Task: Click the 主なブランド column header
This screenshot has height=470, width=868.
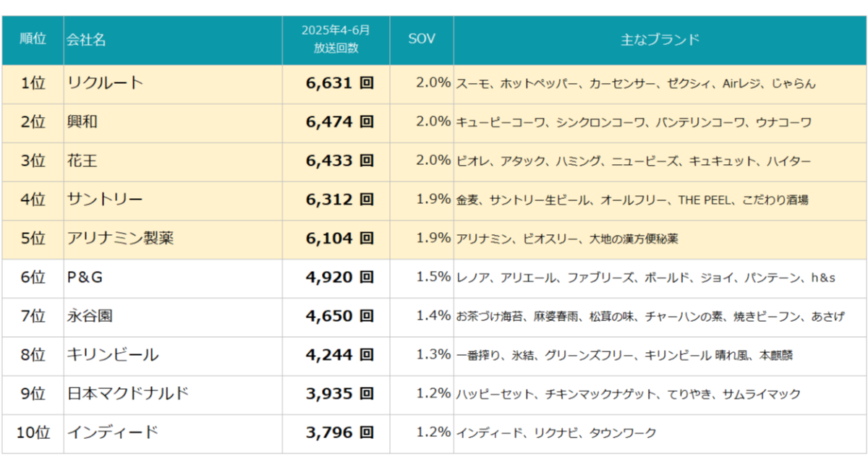Action: (660, 39)
